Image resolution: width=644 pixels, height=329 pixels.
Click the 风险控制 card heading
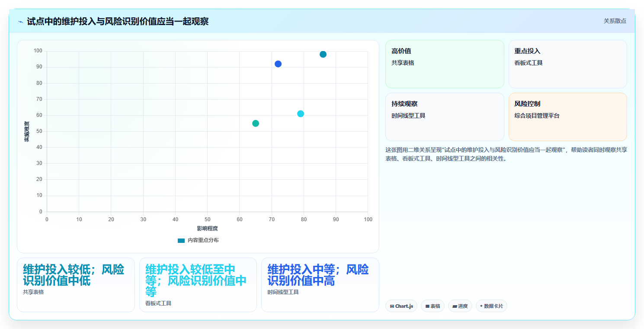tap(527, 104)
